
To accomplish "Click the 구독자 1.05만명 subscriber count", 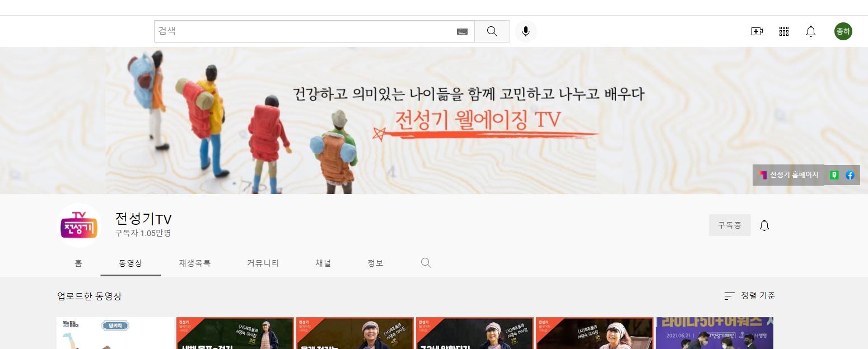I will [x=143, y=233].
